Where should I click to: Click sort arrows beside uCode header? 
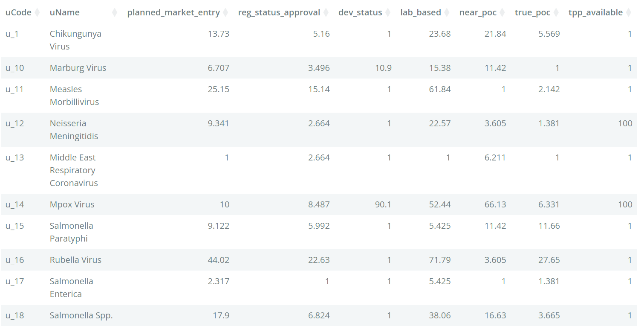37,13
